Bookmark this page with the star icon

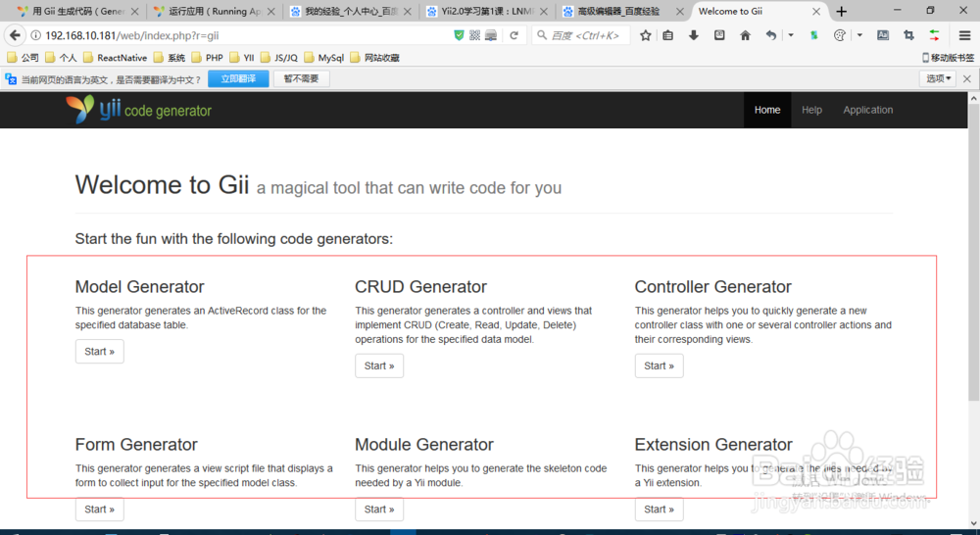[646, 35]
